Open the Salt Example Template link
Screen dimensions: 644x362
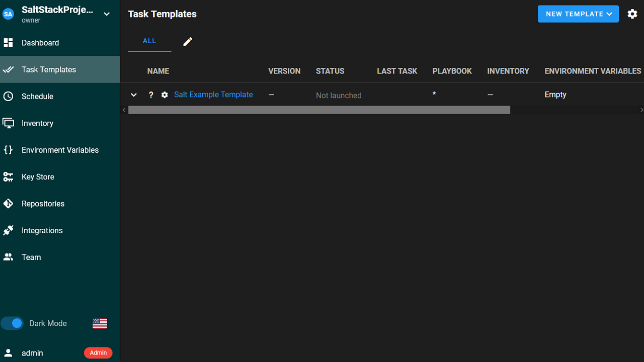(x=213, y=95)
